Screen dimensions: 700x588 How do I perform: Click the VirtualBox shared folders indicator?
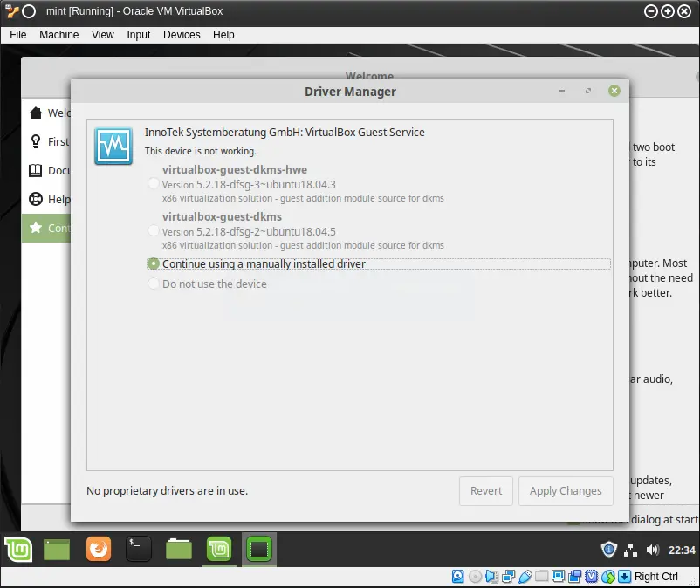coord(541,577)
